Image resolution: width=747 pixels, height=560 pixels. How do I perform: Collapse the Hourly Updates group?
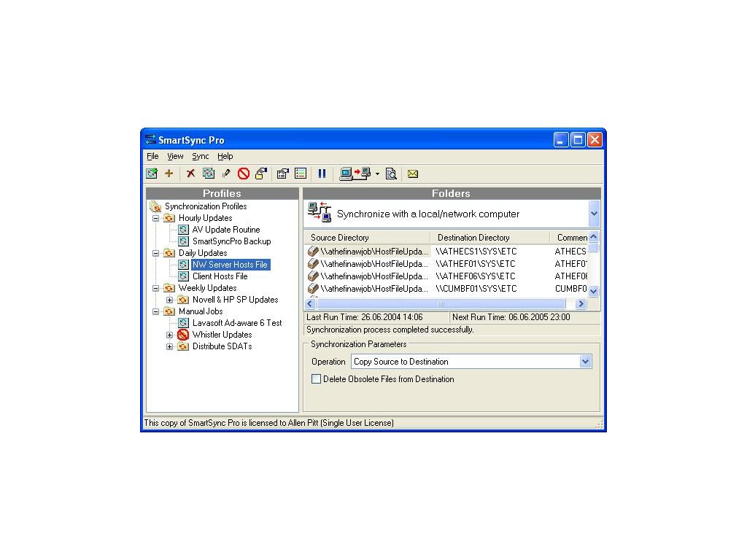155,218
